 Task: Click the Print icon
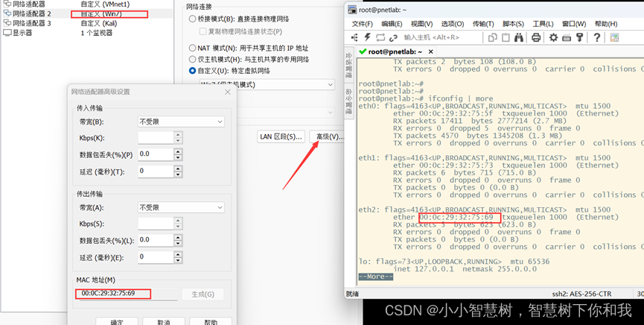[536, 38]
